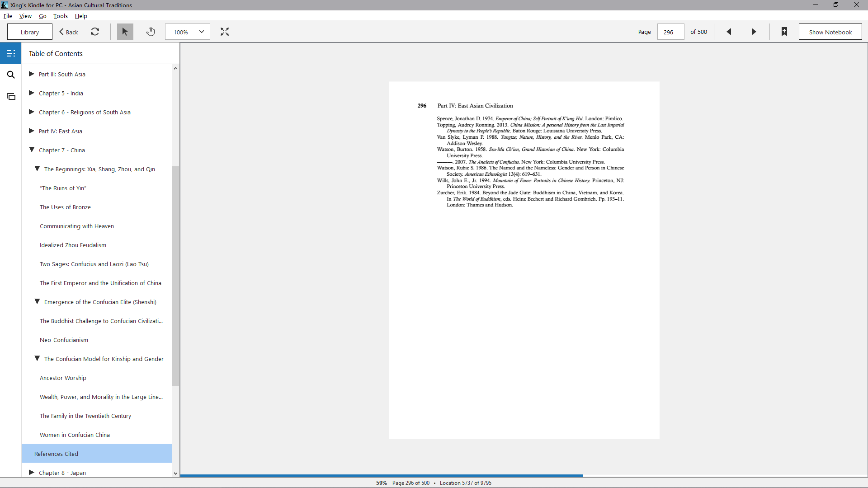Open the search magnifier icon

(11, 75)
